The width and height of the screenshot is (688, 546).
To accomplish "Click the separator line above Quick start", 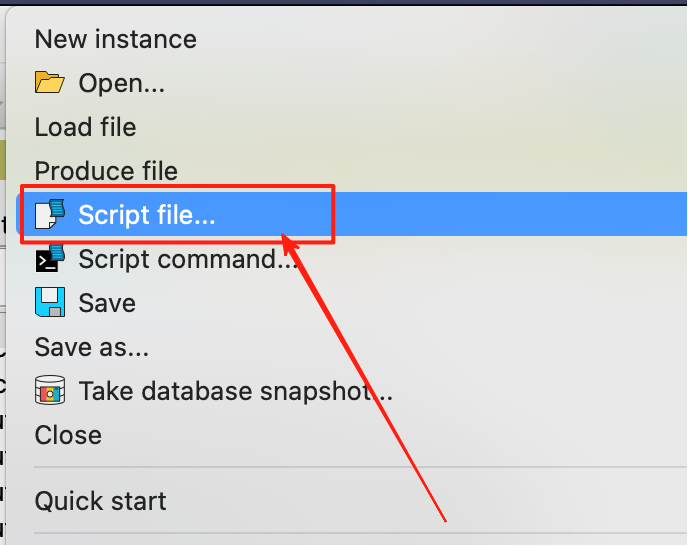I will click(360, 466).
